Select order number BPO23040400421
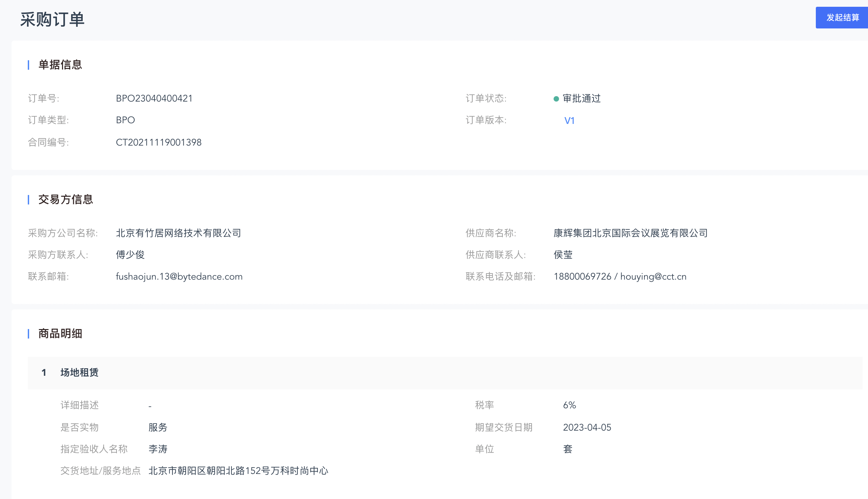 (x=154, y=99)
